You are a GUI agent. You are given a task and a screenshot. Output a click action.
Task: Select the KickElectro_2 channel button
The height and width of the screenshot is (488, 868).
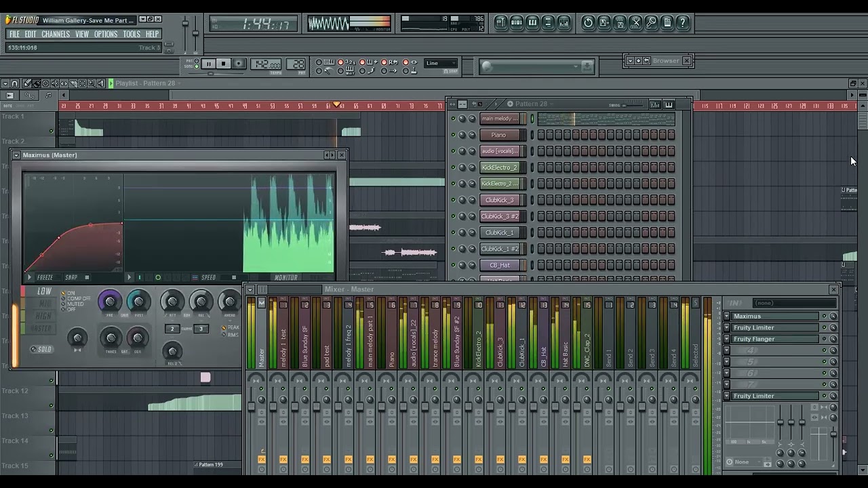click(x=500, y=167)
